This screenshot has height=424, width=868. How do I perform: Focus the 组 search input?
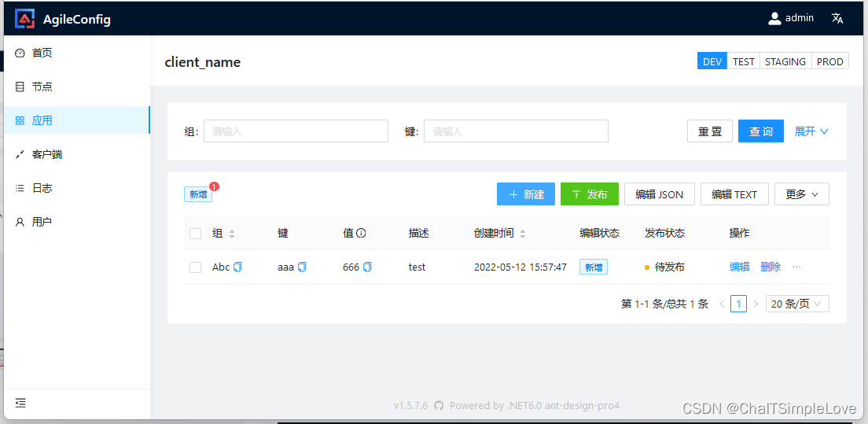click(x=296, y=131)
